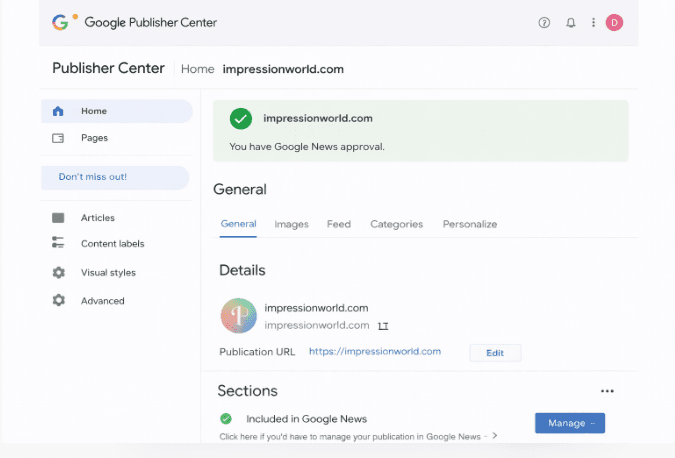
Task: Click the Advanced gear icon
Action: point(59,300)
